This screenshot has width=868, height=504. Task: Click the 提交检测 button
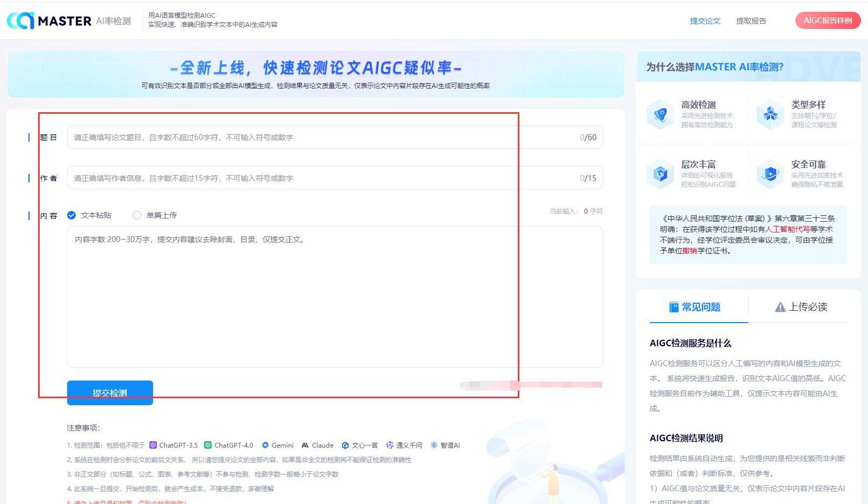pyautogui.click(x=110, y=393)
